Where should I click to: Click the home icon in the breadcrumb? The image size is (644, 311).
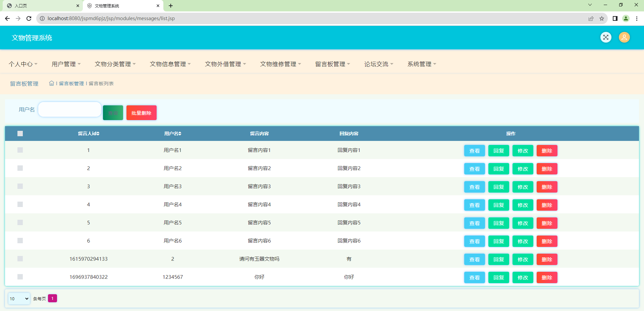pos(52,83)
